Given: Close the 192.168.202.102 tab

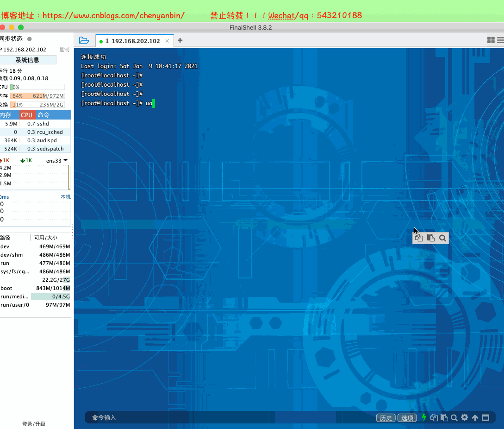Looking at the screenshot, I should tap(167, 41).
